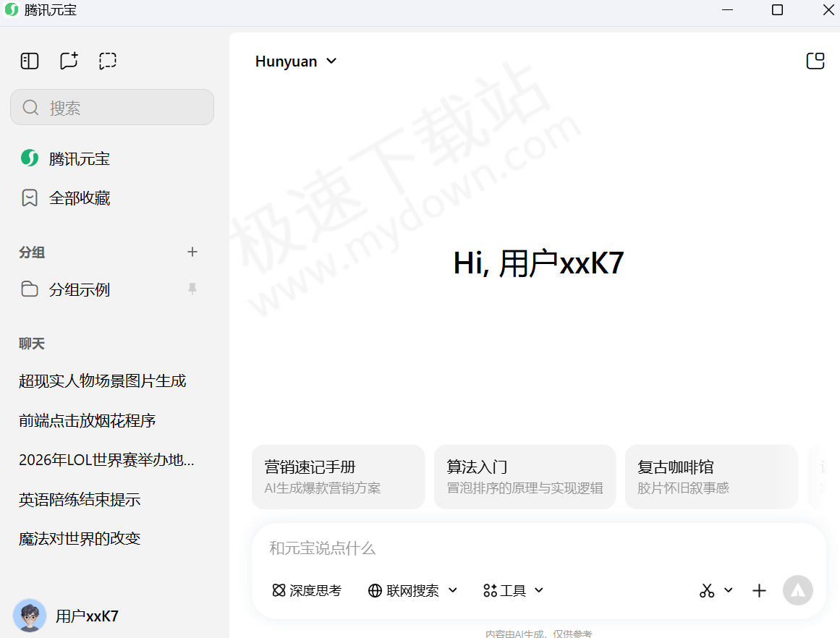Start a new chat with plus-bubble icon
840x638 pixels.
pyautogui.click(x=69, y=61)
